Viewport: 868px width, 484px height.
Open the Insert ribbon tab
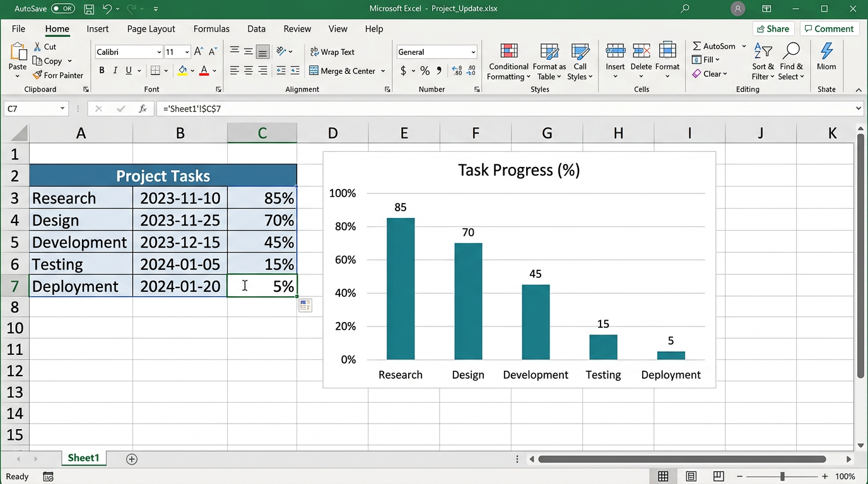pos(98,29)
